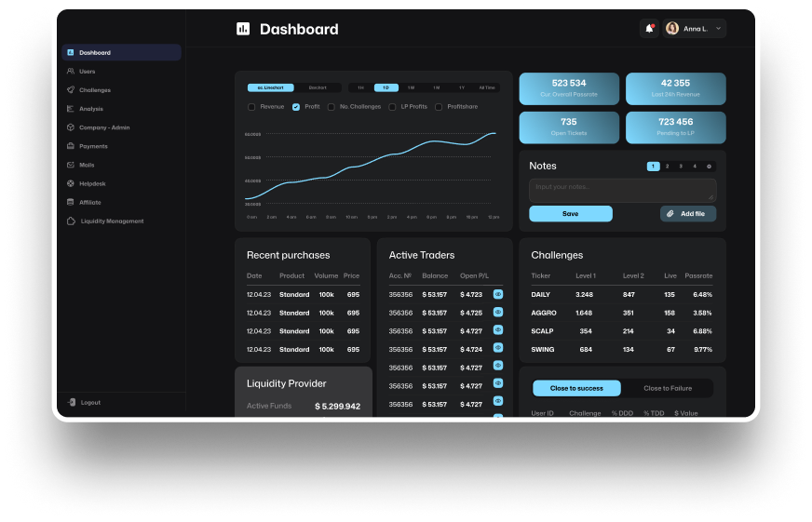This screenshot has height=522, width=812.
Task: Click the Challenges rocket icon in sidebar
Action: pyautogui.click(x=71, y=90)
